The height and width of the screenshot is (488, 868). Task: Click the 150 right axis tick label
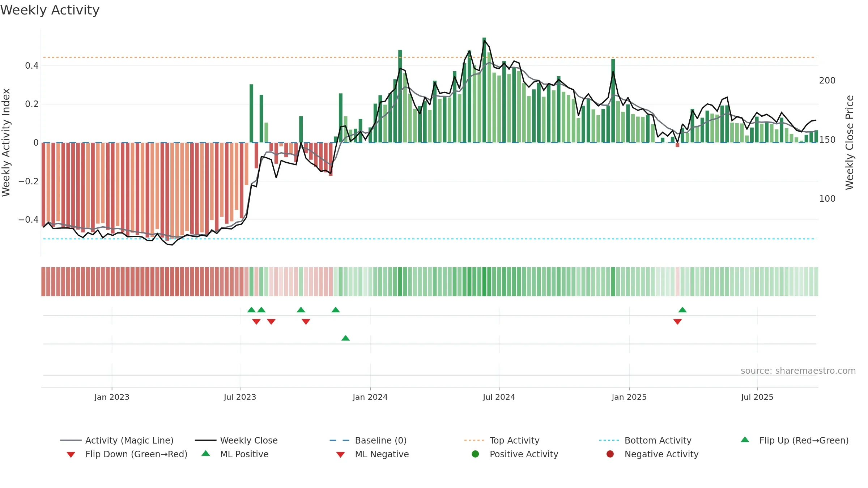(x=827, y=140)
